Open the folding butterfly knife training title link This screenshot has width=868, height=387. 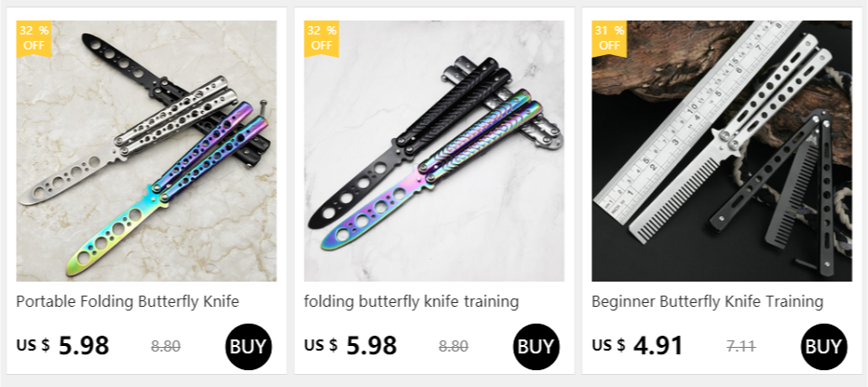(412, 301)
